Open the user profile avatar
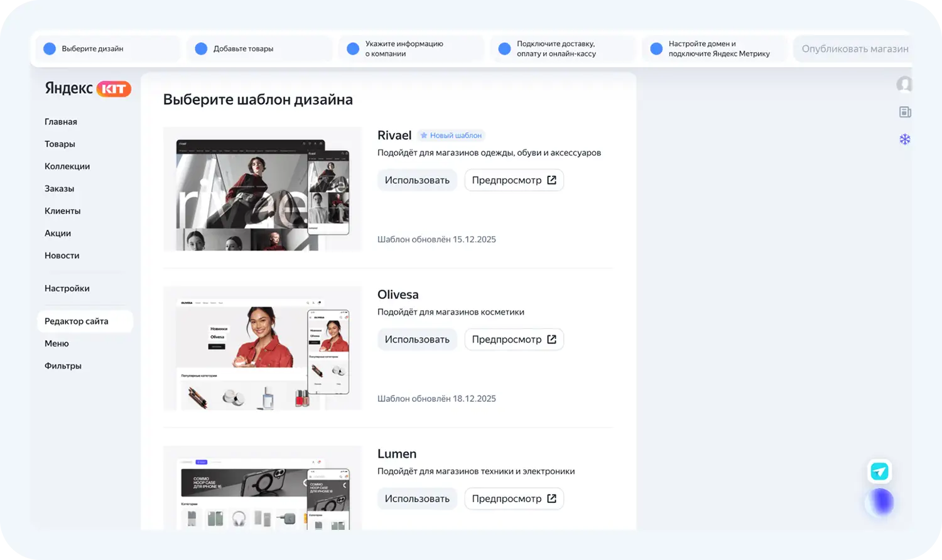942x560 pixels. [904, 84]
